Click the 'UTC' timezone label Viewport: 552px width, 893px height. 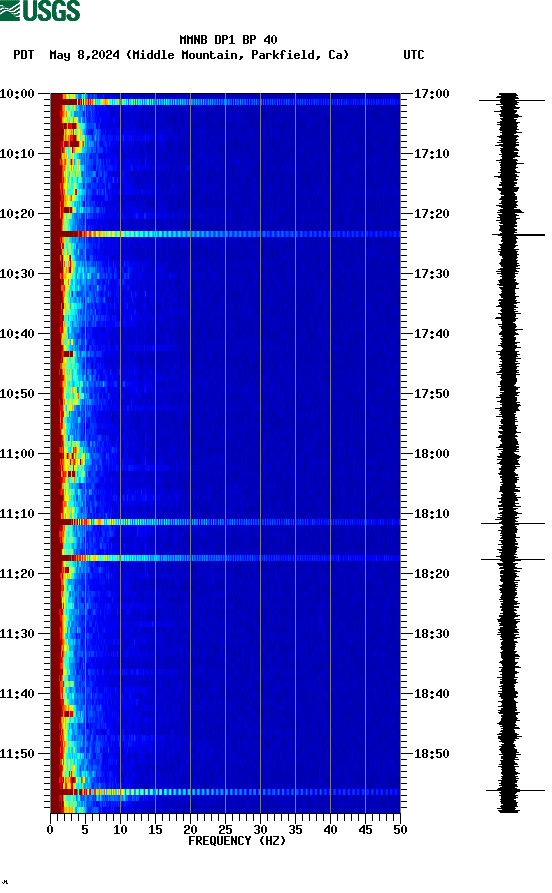pos(414,55)
